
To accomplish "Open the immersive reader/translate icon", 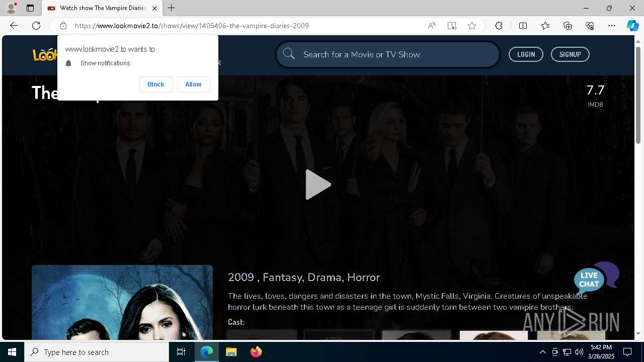I will click(x=452, y=26).
